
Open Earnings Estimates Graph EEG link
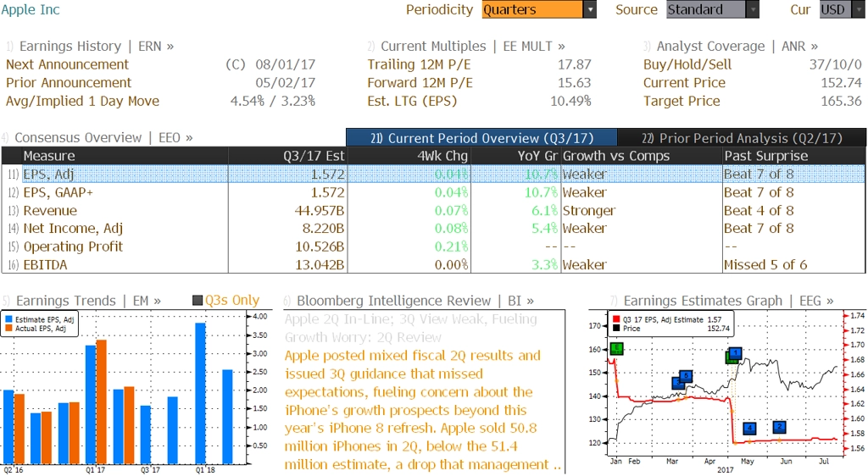728,301
